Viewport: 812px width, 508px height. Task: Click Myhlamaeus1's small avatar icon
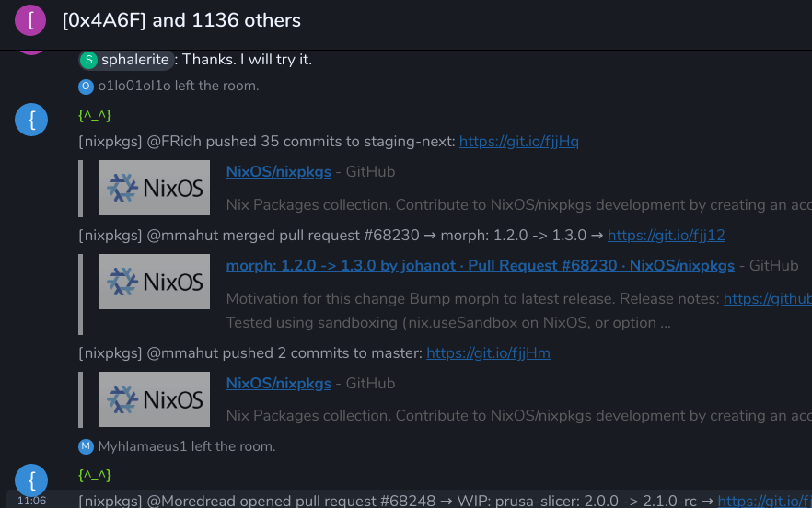(87, 446)
